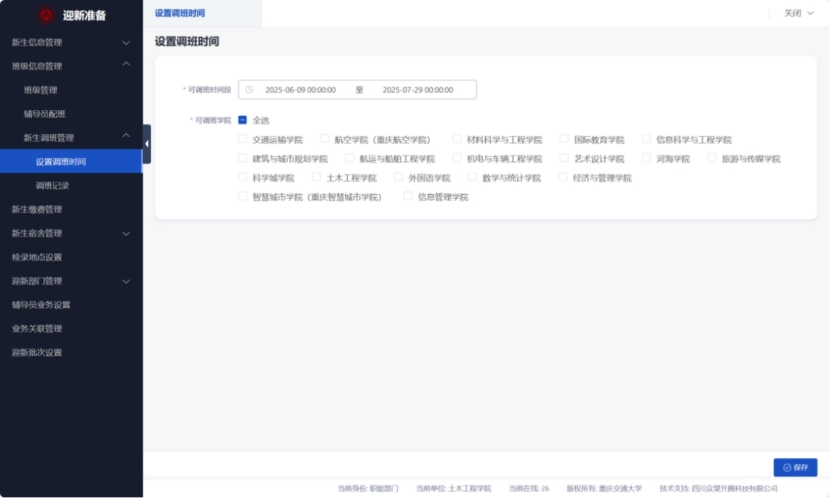Open 新生缴费管理 in the sidebar
831x498 pixels.
coord(37,209)
